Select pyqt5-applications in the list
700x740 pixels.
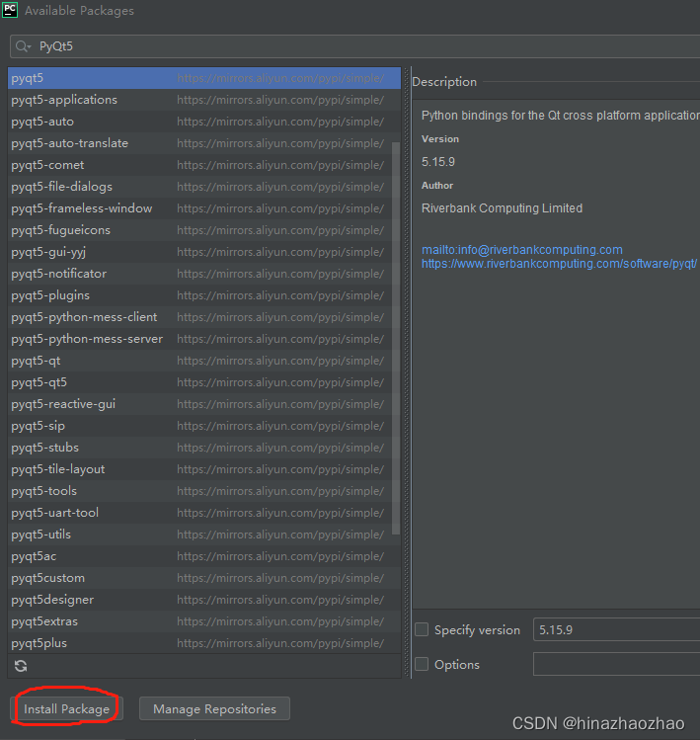[x=204, y=100]
